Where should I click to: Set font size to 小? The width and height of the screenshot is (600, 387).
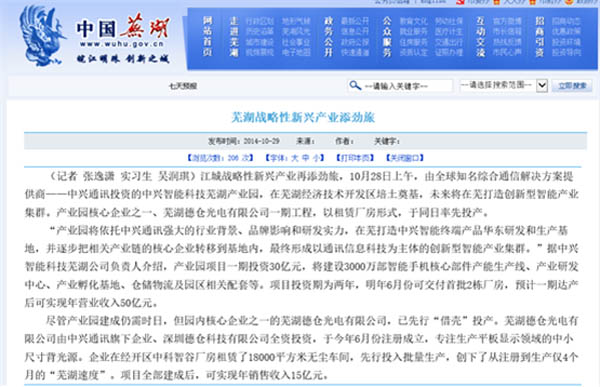[x=316, y=158]
